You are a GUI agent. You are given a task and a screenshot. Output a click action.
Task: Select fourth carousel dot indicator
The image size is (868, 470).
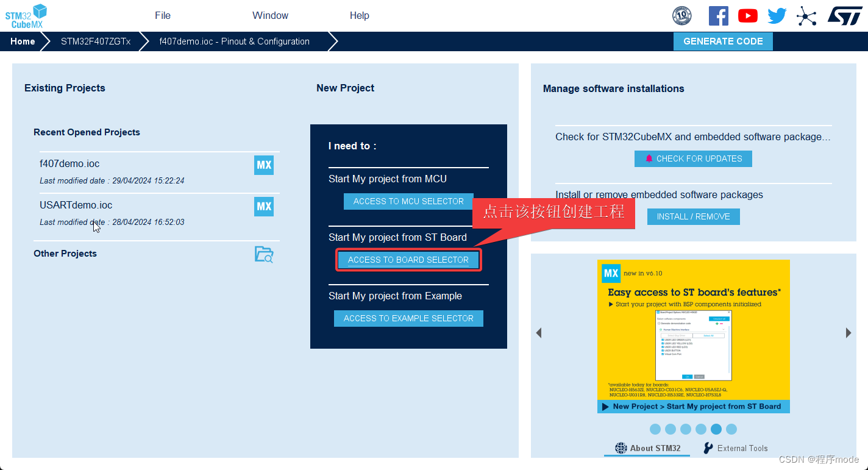tap(701, 429)
